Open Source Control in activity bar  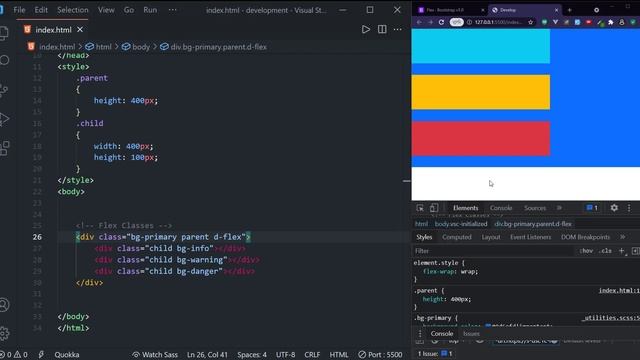(x=4, y=90)
